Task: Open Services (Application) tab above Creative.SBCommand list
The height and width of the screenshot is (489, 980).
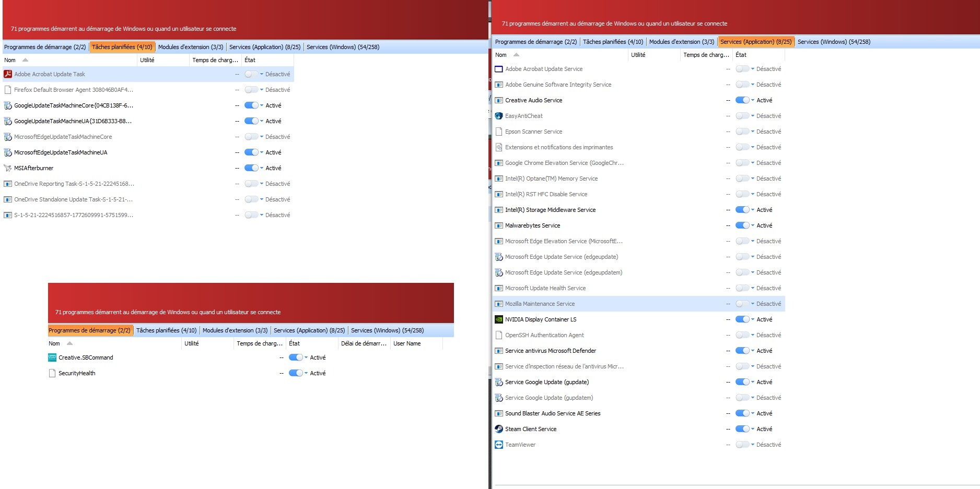Action: [309, 330]
